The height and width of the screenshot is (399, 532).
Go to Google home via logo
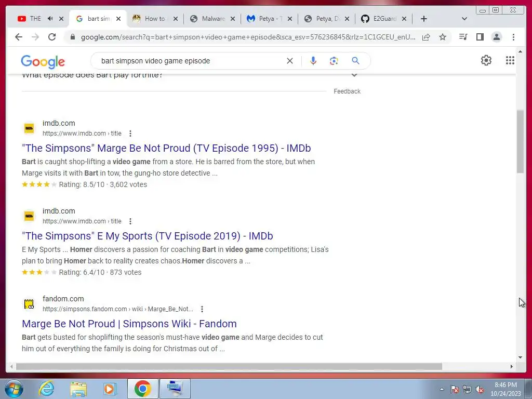(x=43, y=62)
